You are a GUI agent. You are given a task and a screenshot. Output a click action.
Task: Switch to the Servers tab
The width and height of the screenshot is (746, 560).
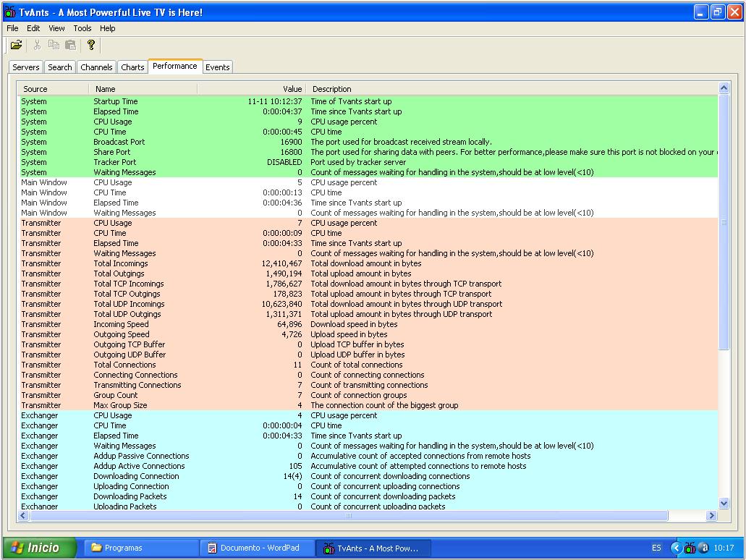(x=26, y=67)
